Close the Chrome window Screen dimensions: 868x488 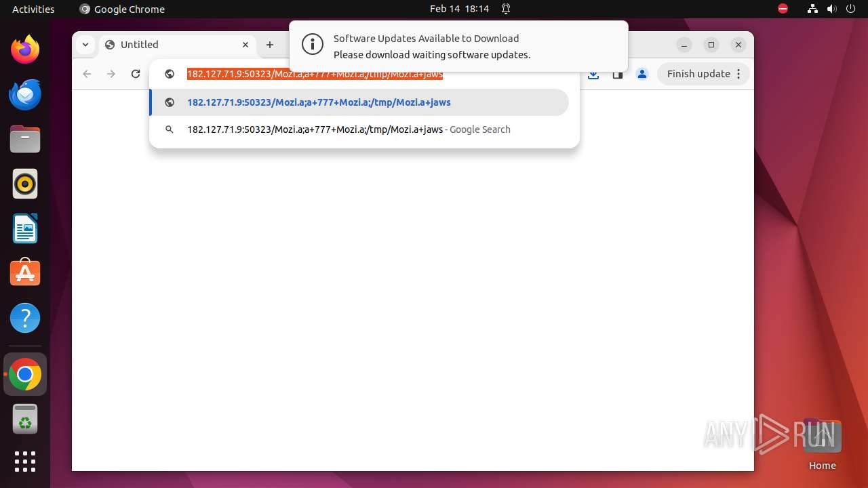[x=738, y=45]
